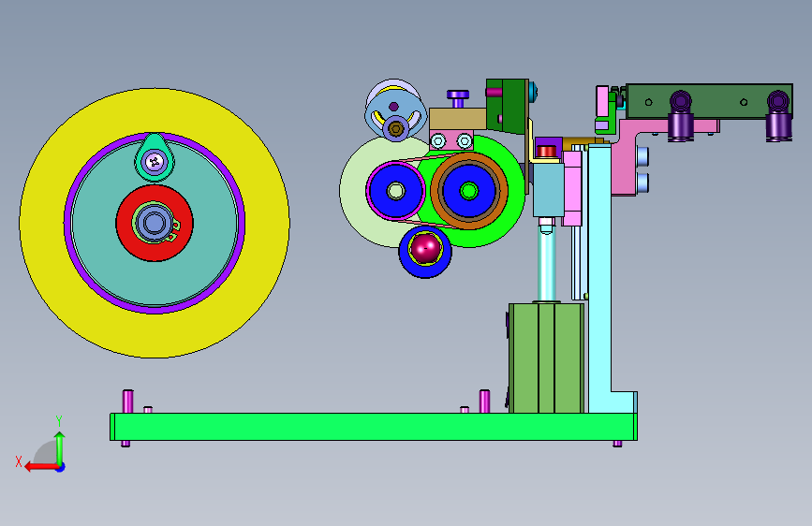The width and height of the screenshot is (812, 526).
Task: Click the blue origin ball of the axis triad
Action: click(x=60, y=467)
